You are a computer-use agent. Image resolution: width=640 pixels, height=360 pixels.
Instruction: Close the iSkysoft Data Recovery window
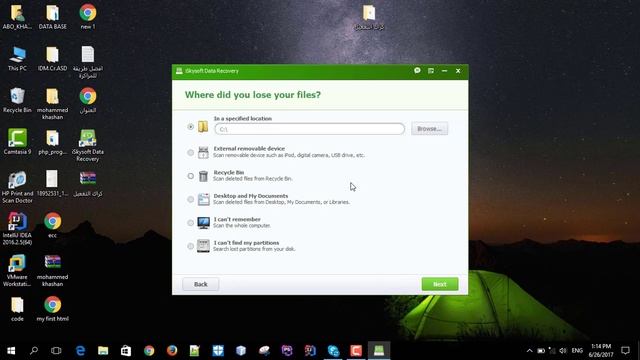coord(458,71)
